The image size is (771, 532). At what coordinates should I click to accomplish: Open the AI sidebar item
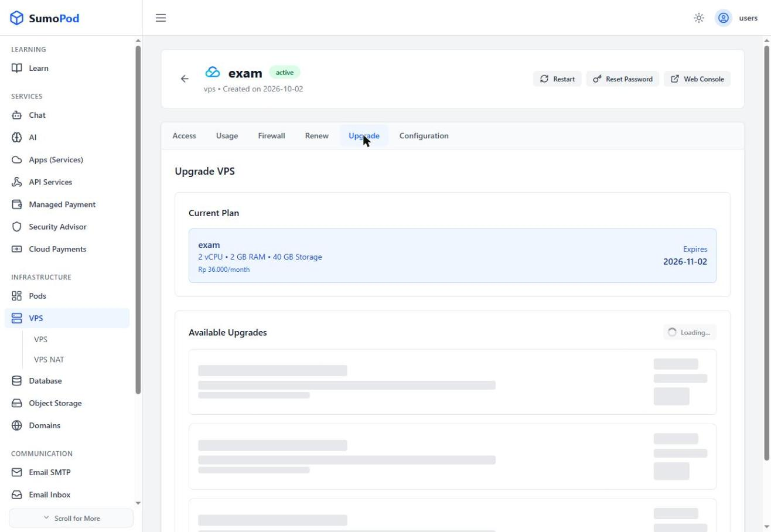(67, 138)
